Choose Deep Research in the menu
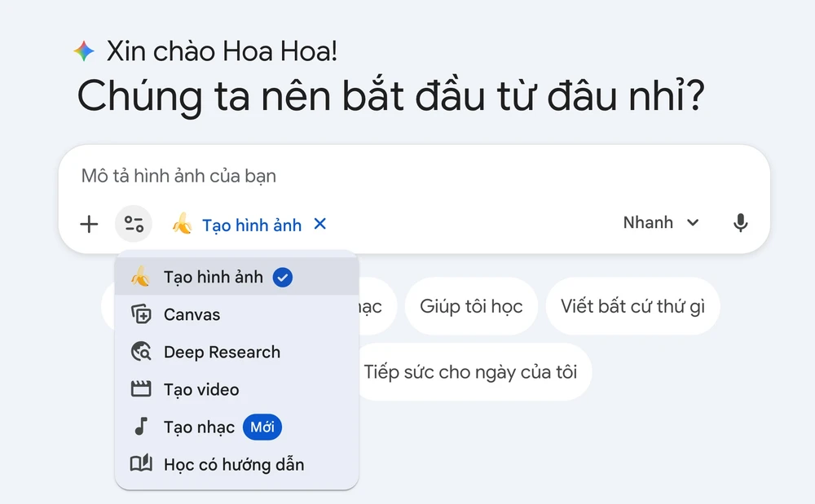The image size is (815, 504). click(224, 352)
